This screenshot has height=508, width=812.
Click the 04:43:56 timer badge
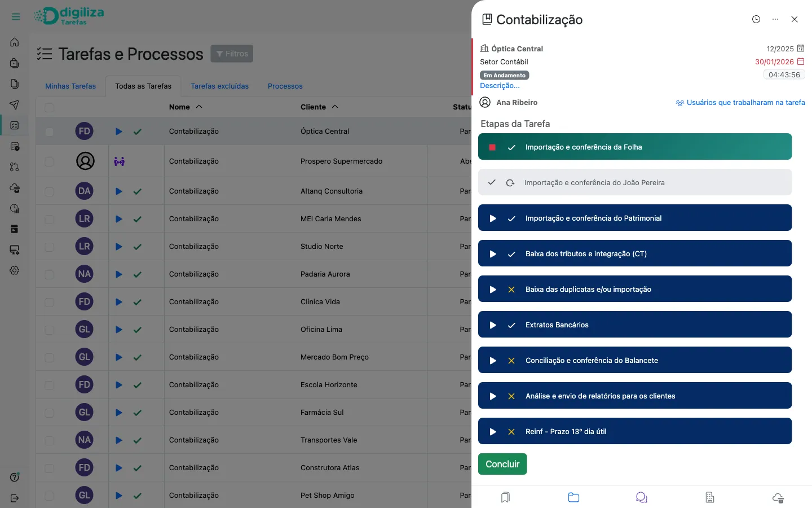point(784,75)
